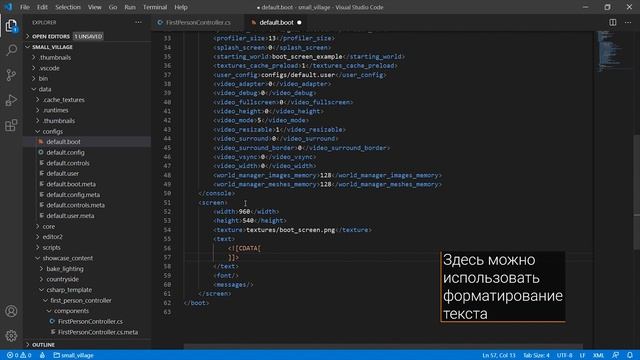Open the Help menu
This screenshot has width=640, height=360.
pos(181,7)
